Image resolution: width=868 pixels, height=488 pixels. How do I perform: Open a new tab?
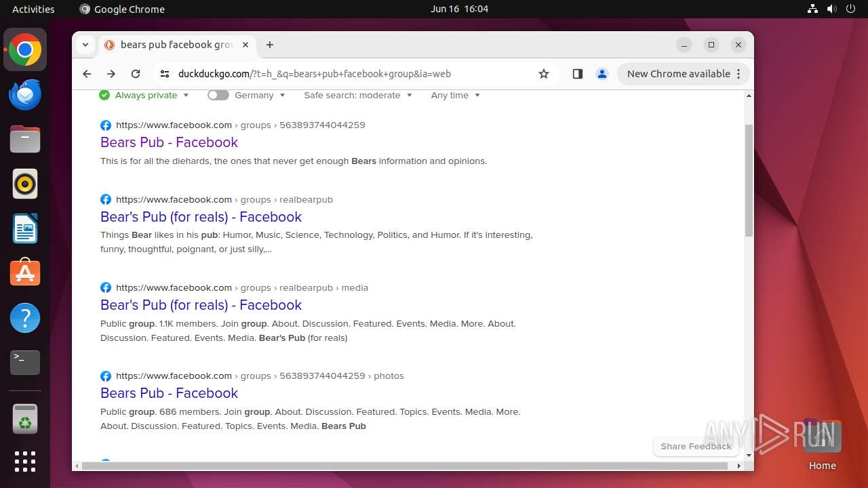tap(270, 45)
